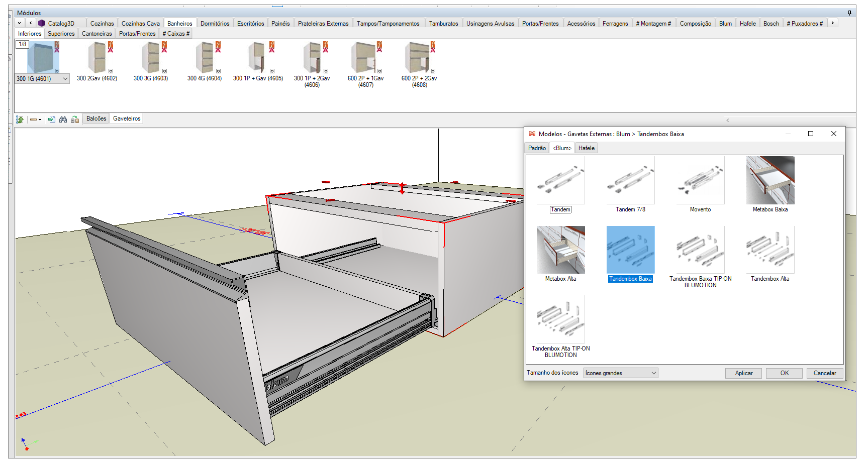Viewport: 868px width, 461px height.
Task: Select the Tandembox Alta model
Action: [x=770, y=254]
